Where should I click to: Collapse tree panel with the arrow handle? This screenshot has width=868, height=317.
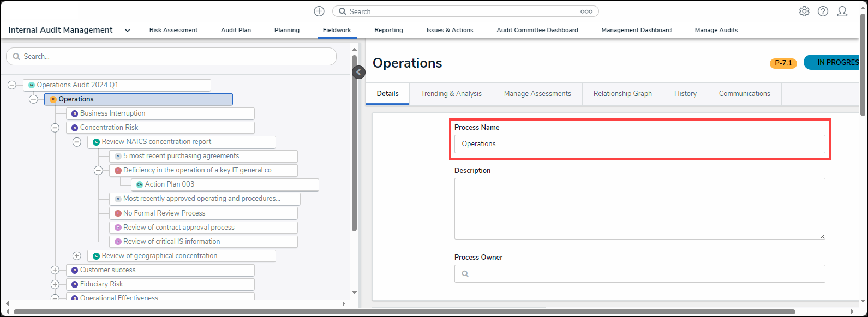point(358,72)
